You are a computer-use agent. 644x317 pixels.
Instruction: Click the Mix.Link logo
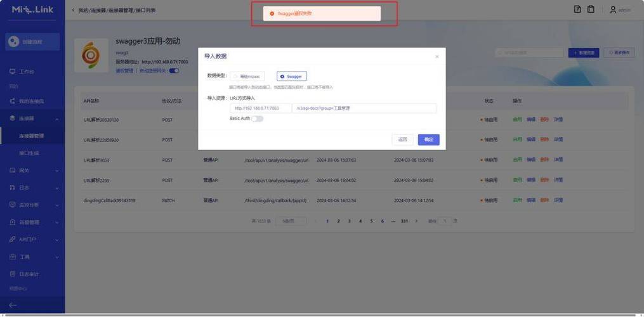click(x=32, y=10)
